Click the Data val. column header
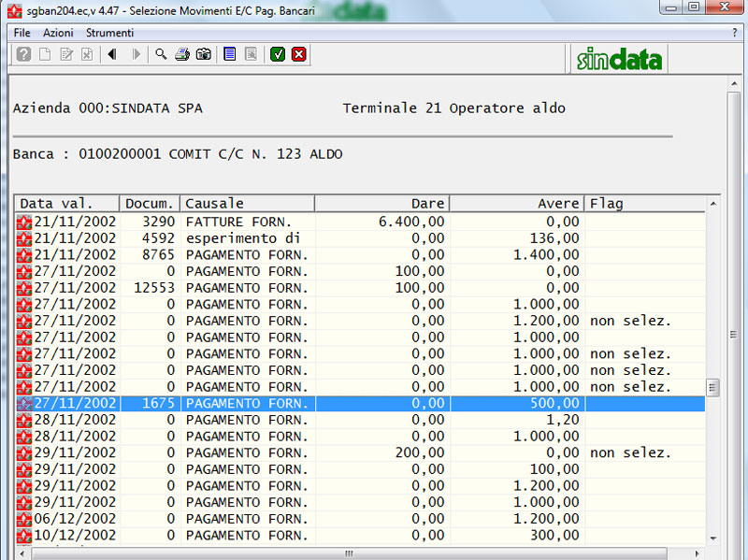Image resolution: width=748 pixels, height=560 pixels. coord(66,204)
